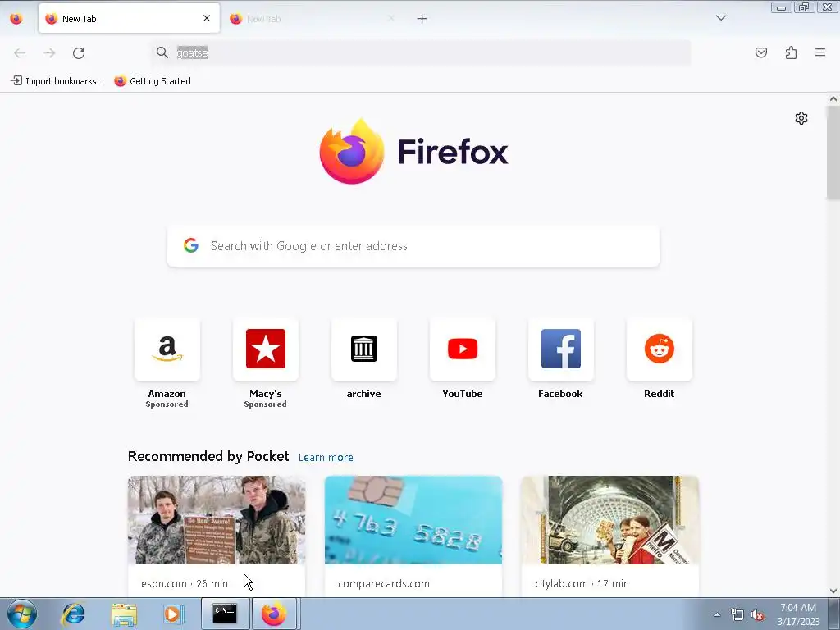Click the Recommended by Pocket heading
The width and height of the screenshot is (840, 630).
pyautogui.click(x=208, y=456)
